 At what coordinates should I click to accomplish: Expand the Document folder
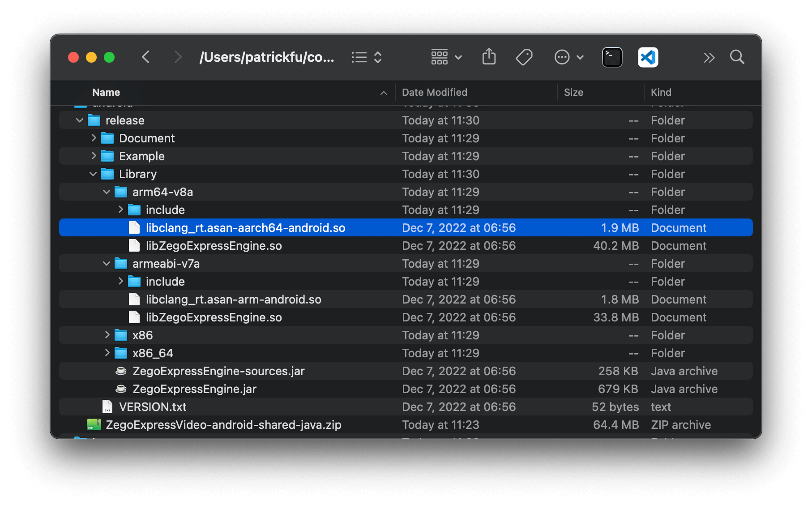point(94,138)
